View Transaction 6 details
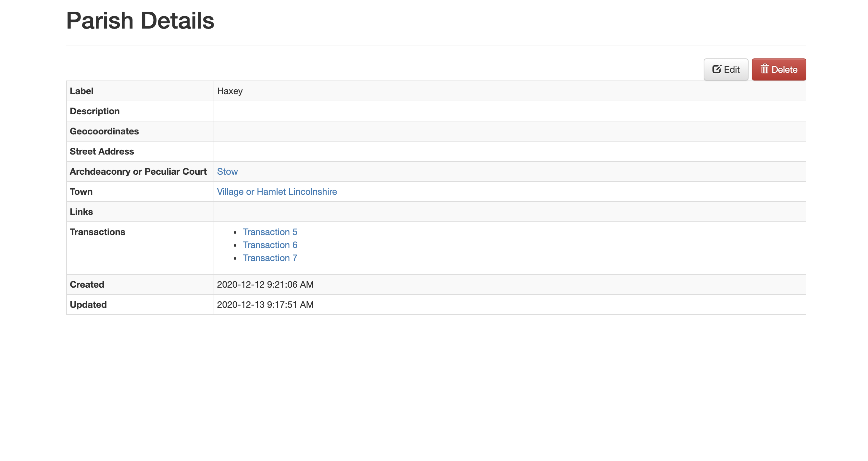Image resolution: width=868 pixels, height=461 pixels. (x=270, y=245)
